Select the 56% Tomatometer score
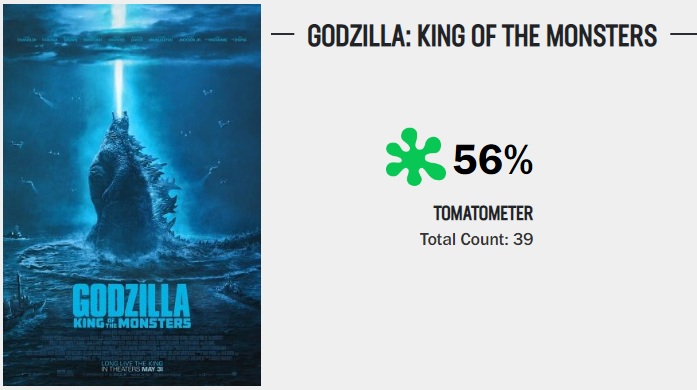This screenshot has height=390, width=697. [x=493, y=160]
